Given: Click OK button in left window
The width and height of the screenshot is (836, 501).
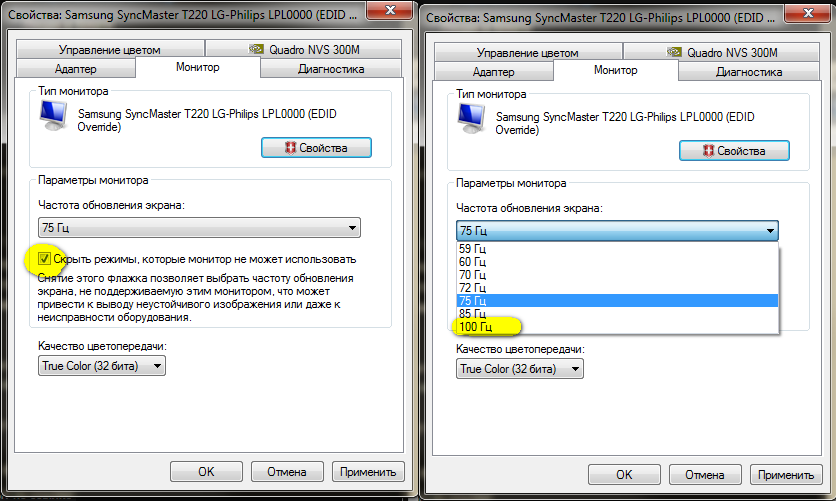Looking at the screenshot, I should [x=206, y=472].
